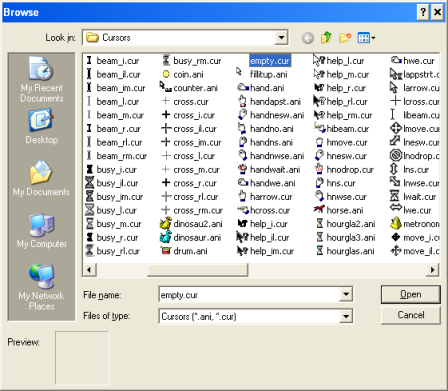Select the cross_i.cur file name
The width and height of the screenshot is (448, 391).
(194, 115)
